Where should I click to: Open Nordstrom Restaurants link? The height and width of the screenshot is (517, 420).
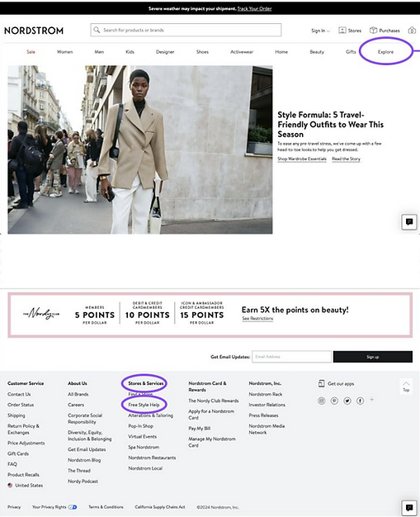152,458
